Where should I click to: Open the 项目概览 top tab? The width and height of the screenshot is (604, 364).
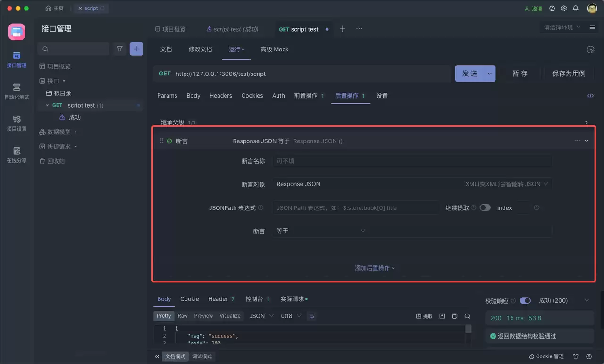coord(170,29)
